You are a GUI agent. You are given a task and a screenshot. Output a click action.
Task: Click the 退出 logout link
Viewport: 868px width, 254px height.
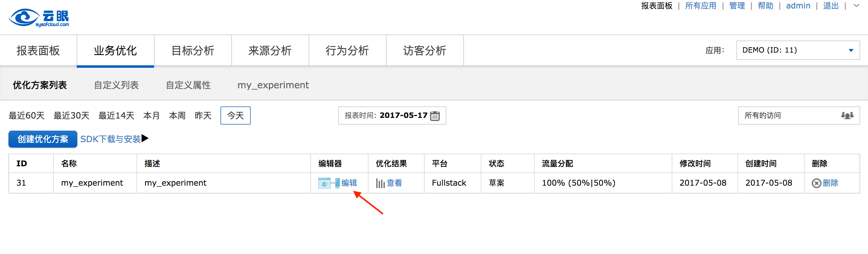[x=831, y=6]
